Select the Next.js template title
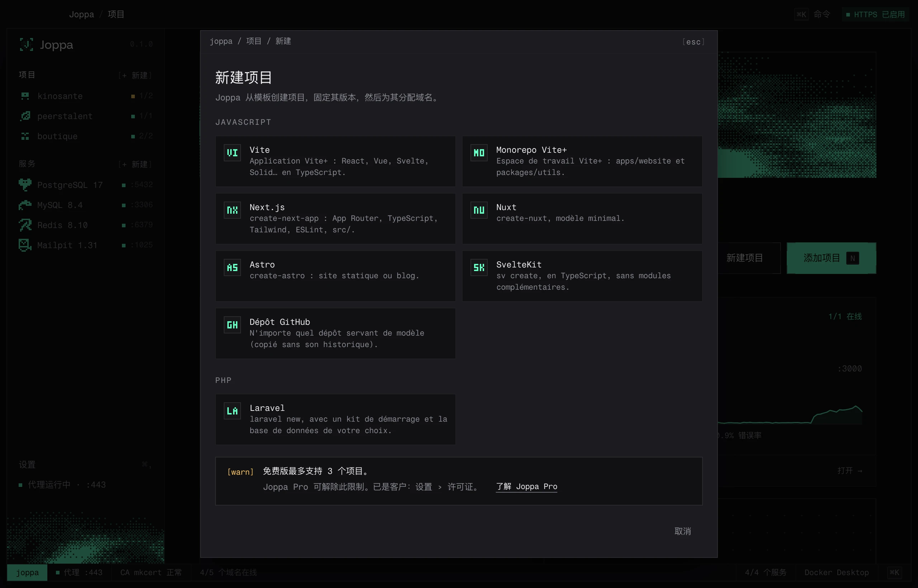This screenshot has width=918, height=588. [267, 207]
